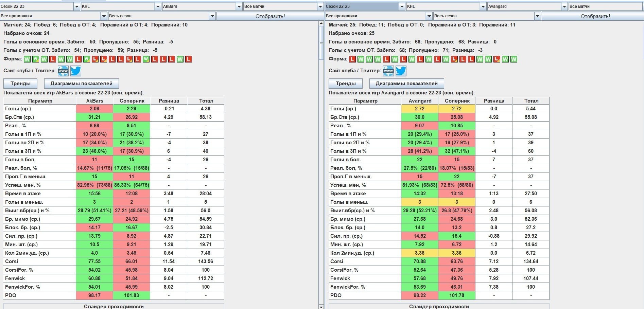Click the last form icon for AkBars
The width and height of the screenshot is (644, 309).
point(189,59)
